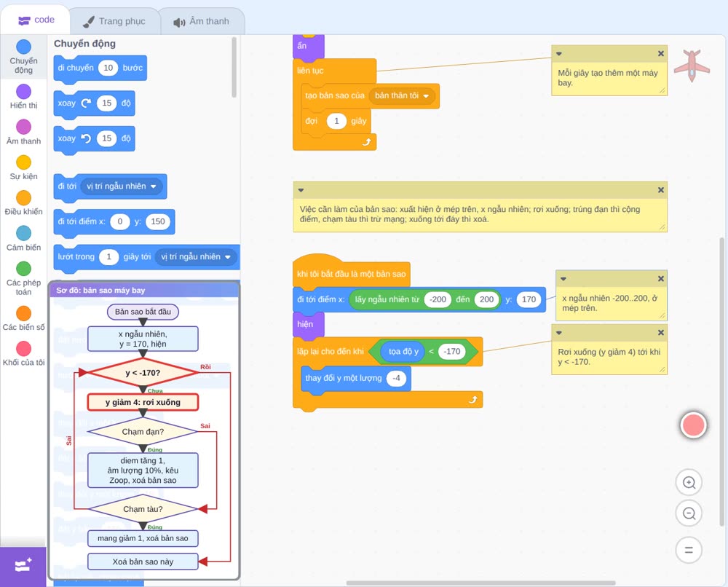Close the 'x ngẫu nhiên -200..200' comment
The height and width of the screenshot is (587, 728).
pyautogui.click(x=661, y=279)
